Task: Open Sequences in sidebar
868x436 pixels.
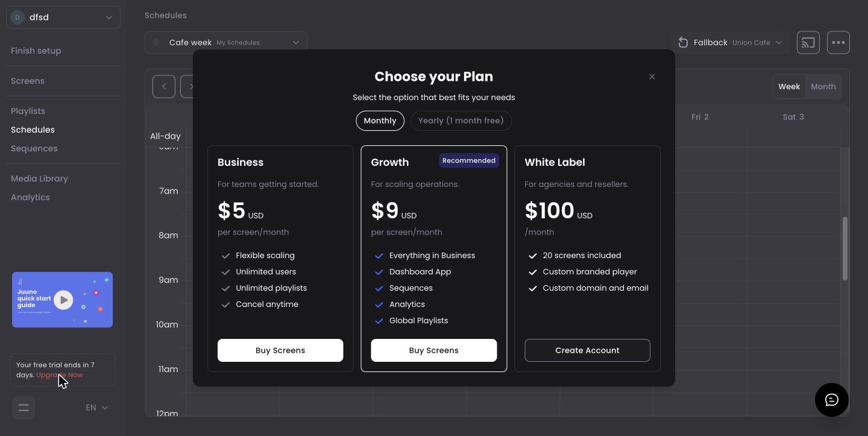Action: [34, 148]
